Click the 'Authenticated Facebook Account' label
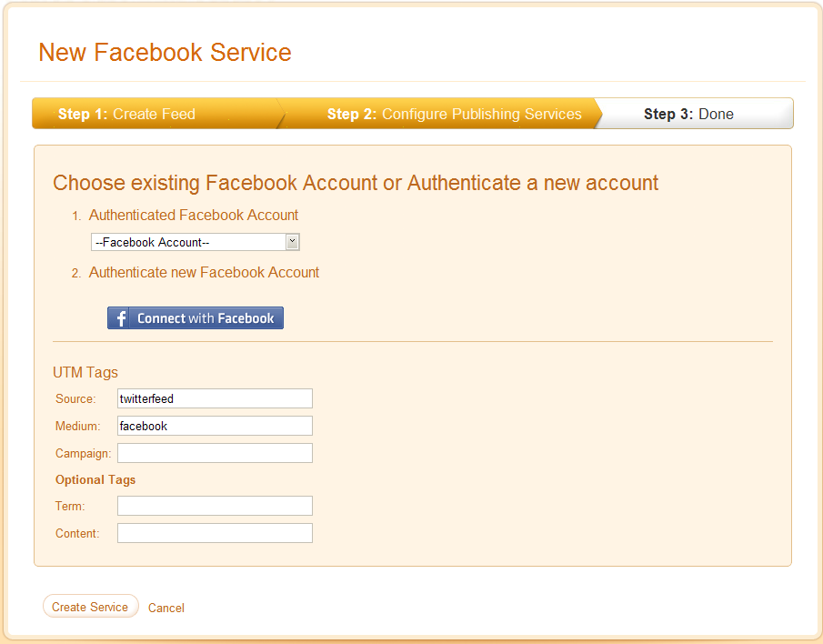This screenshot has height=644, width=823. 193,216
